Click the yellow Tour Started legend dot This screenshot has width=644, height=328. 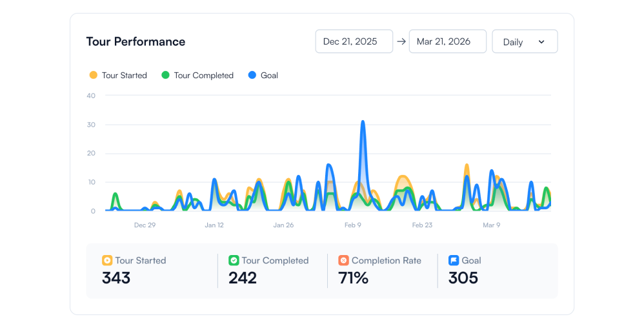click(x=94, y=75)
